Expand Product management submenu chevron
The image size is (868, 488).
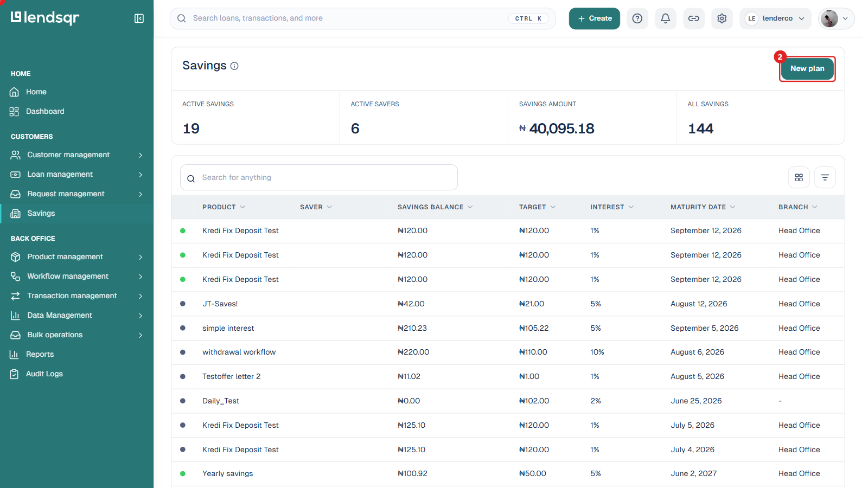(x=141, y=257)
